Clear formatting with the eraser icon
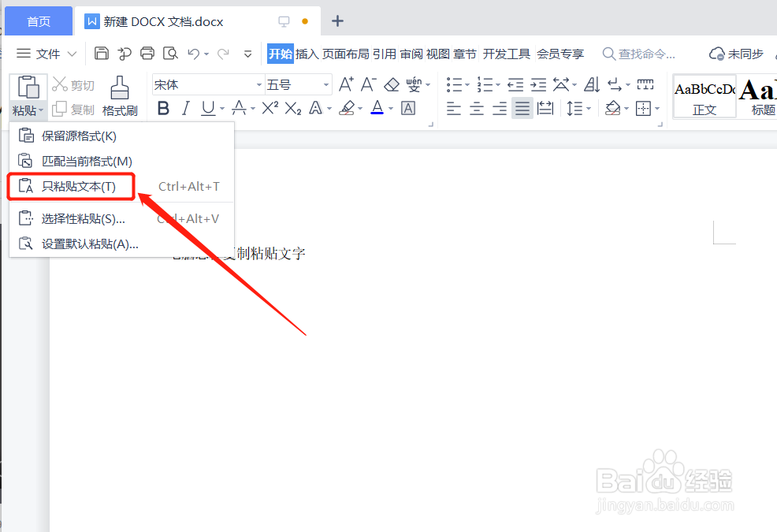This screenshot has height=532, width=777. (392, 85)
